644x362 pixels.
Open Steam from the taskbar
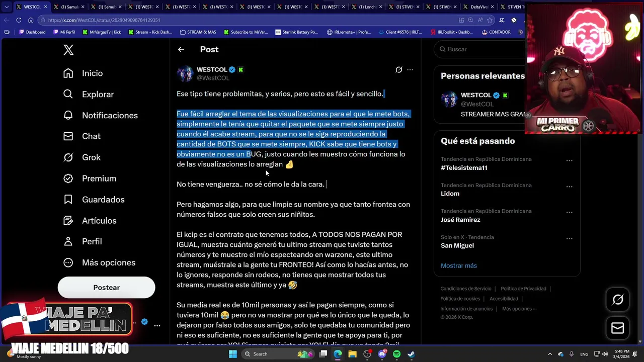pyautogui.click(x=411, y=354)
